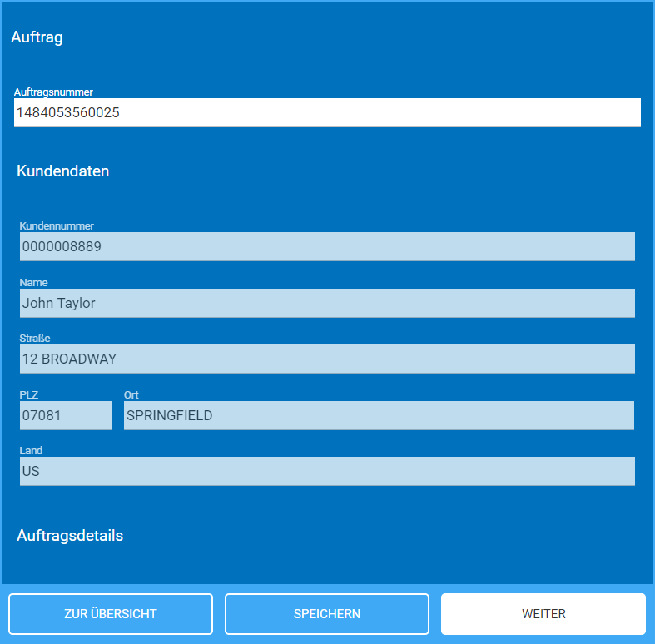Click the Auftragsnummer label text
Image resolution: width=655 pixels, height=644 pixels.
tap(53, 92)
